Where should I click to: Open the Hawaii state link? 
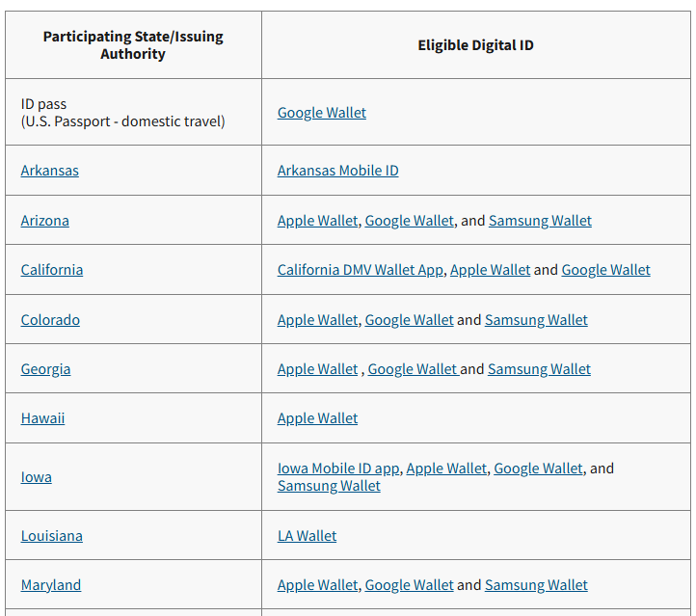42,418
